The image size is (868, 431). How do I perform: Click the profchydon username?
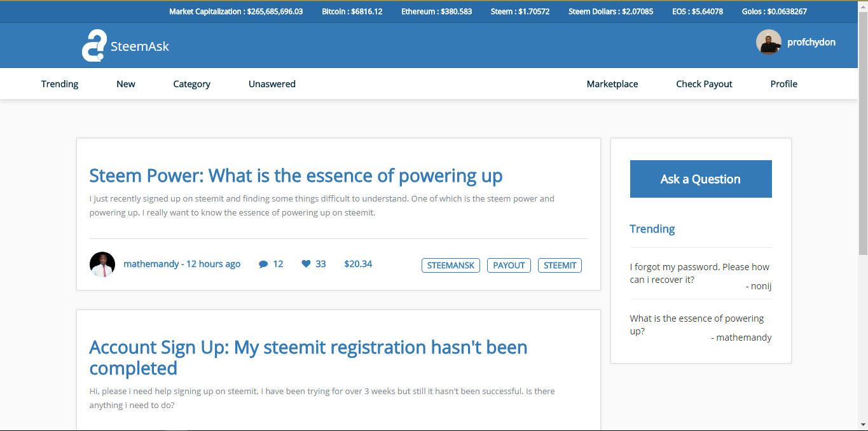coord(811,42)
